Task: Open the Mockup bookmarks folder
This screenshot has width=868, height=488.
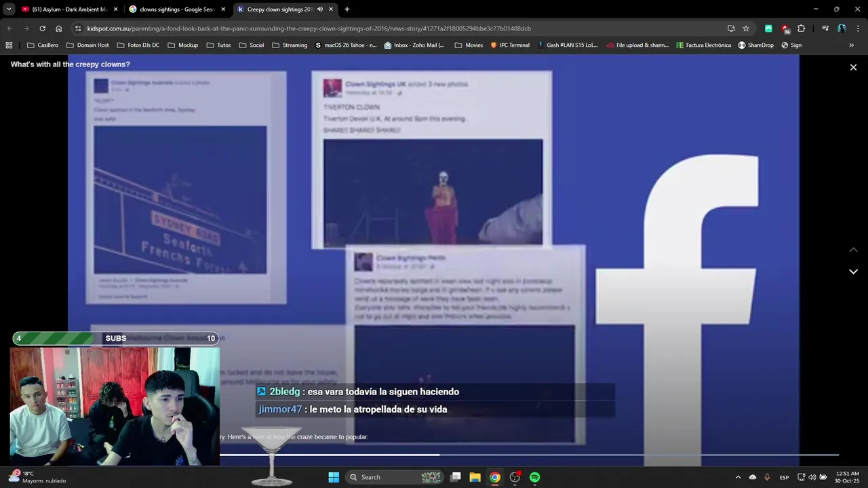Action: [x=182, y=45]
